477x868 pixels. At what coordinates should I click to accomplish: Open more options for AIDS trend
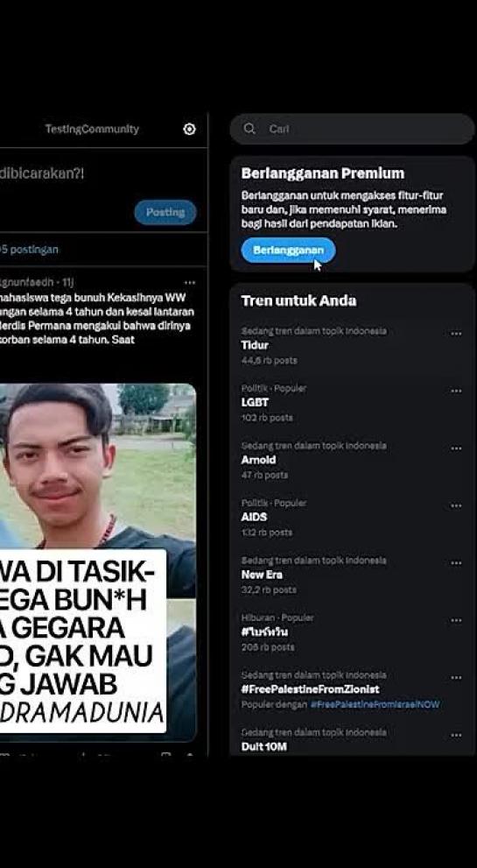click(x=456, y=505)
